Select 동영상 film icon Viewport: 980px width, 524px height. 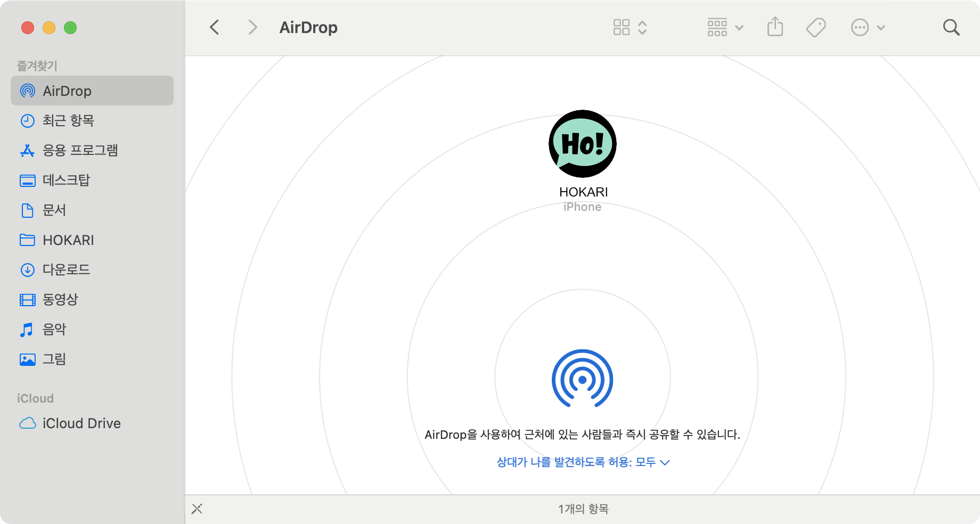pos(28,300)
